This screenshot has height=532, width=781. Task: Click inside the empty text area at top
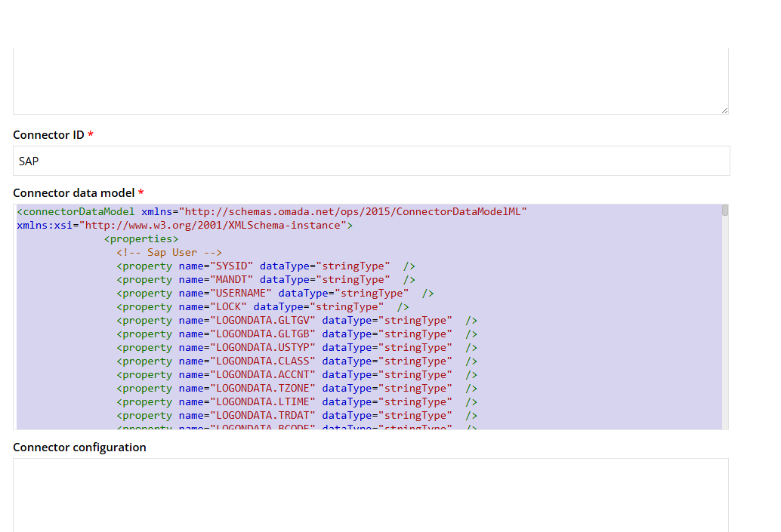[370, 79]
